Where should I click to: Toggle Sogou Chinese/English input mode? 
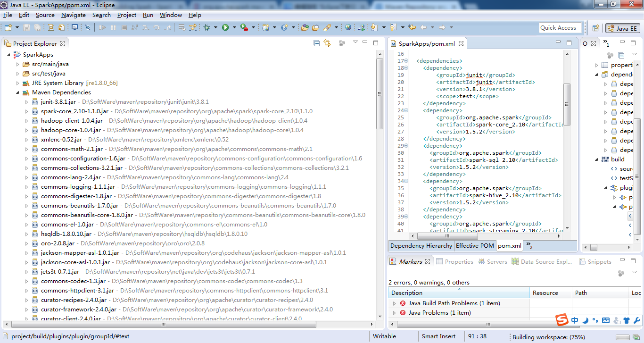[x=575, y=320]
